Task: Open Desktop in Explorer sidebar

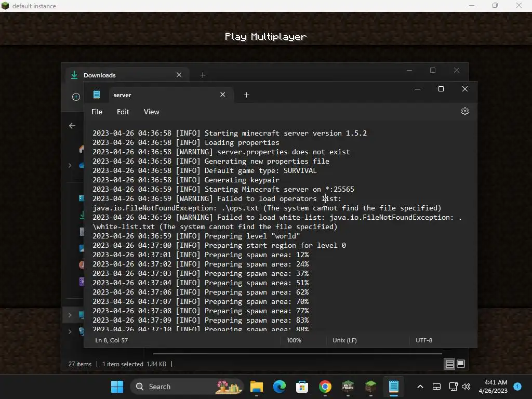Action: [x=82, y=198]
